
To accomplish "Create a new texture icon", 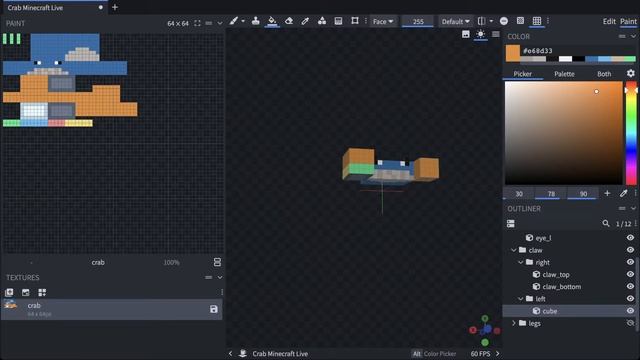I will point(9,292).
